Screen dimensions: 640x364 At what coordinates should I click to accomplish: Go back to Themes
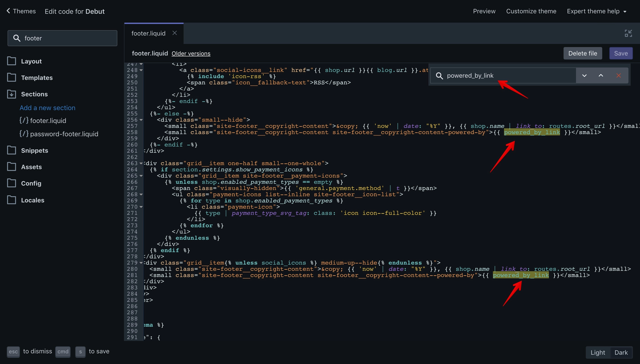(x=21, y=11)
